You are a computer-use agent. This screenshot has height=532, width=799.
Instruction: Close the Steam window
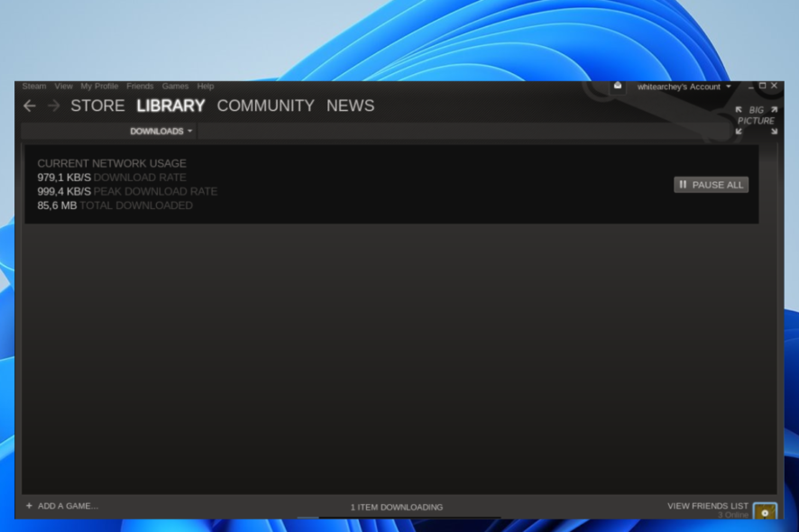coord(774,87)
